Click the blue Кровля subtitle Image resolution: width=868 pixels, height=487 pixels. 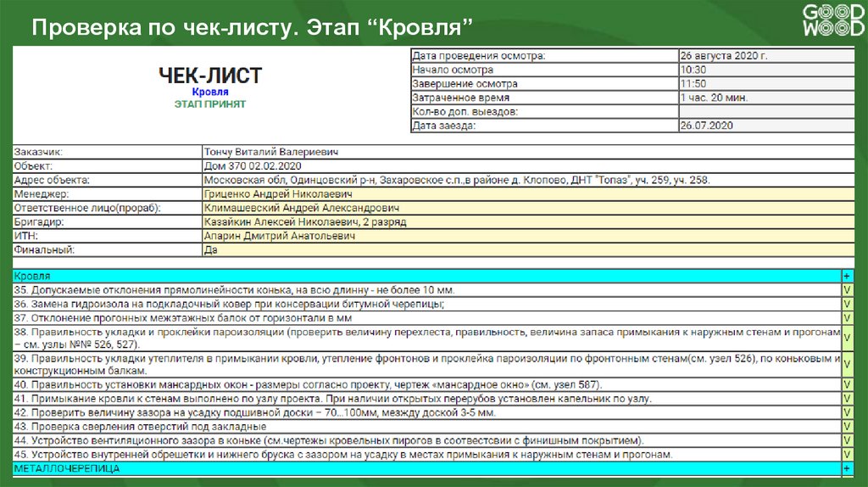pos(210,92)
